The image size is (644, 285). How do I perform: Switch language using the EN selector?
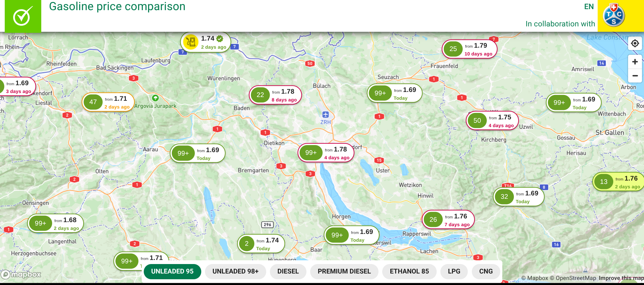coord(589,7)
